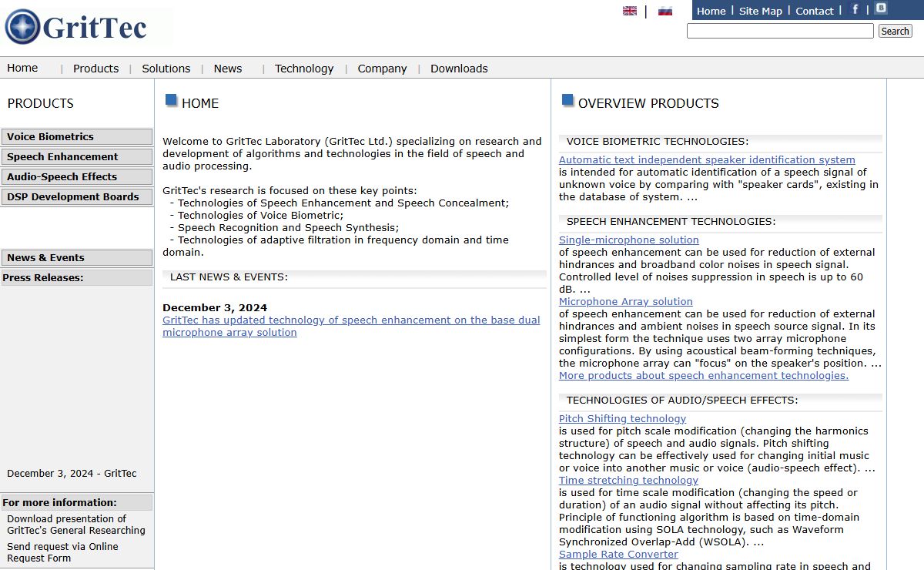Click the 'SPEECH ENHANCEMENT TECHNOLOGIES:' heading
Screen dimensions: 924x570
pos(671,221)
